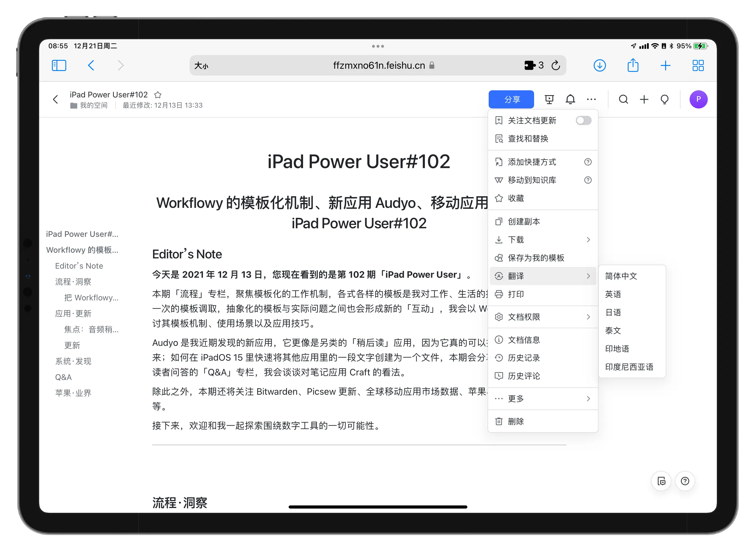756x552 pixels.
Task: Jump to 苹果·业界 in outline
Action: tap(73, 393)
